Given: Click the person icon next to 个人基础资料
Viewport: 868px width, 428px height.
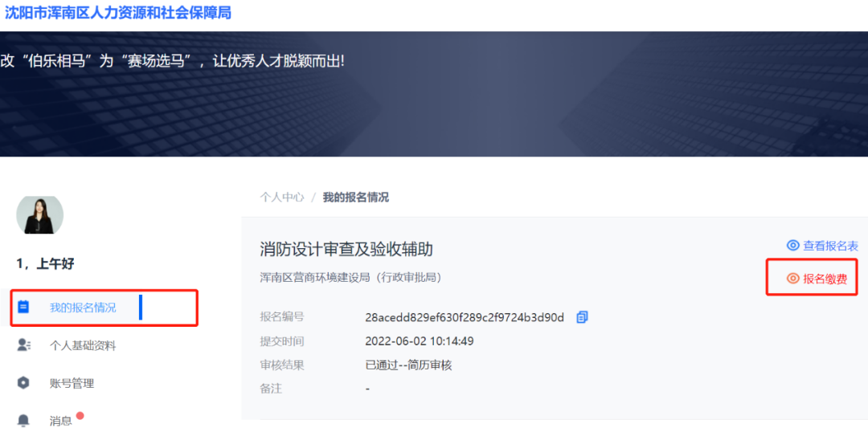Looking at the screenshot, I should tap(23, 345).
